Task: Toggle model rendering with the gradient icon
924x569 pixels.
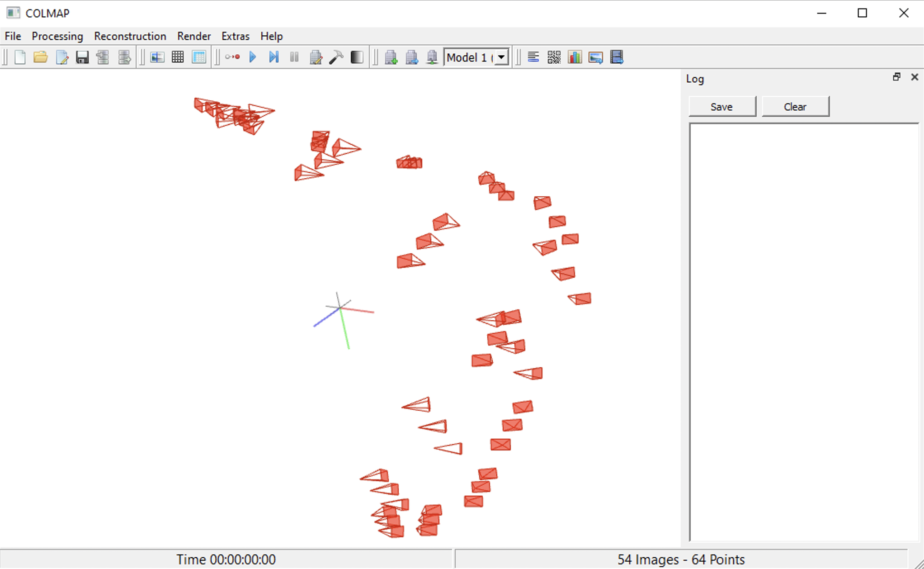Action: tap(357, 57)
